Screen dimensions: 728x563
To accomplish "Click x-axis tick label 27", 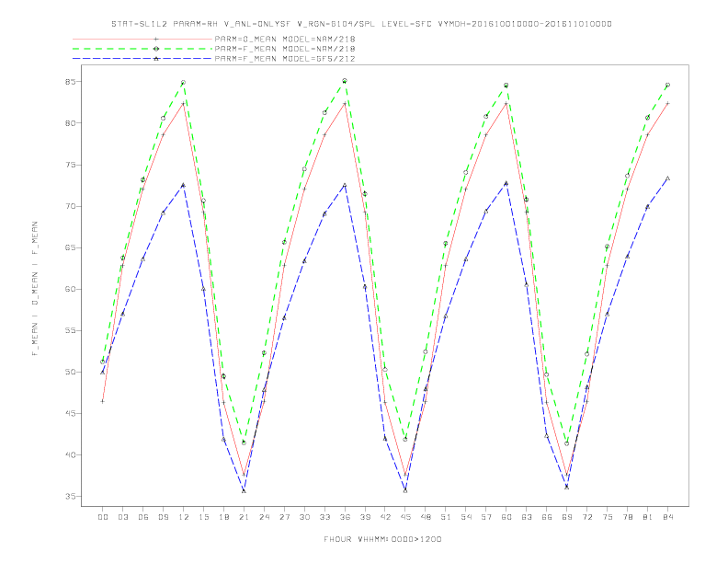I will (284, 517).
